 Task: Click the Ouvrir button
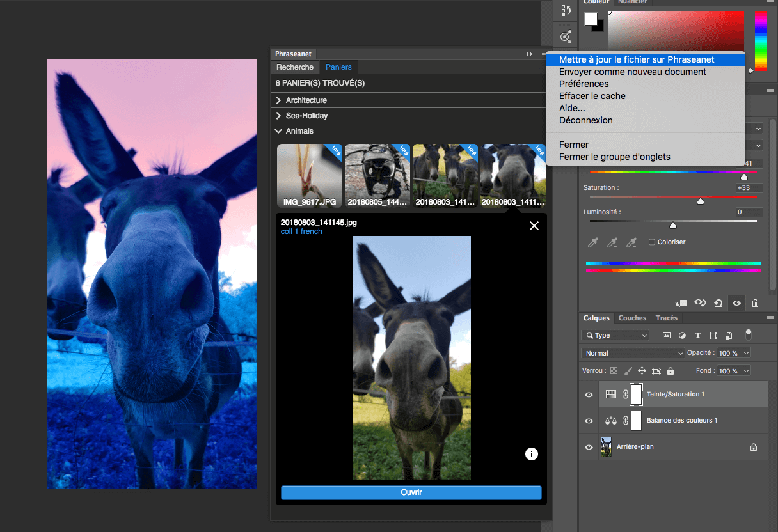(x=411, y=492)
